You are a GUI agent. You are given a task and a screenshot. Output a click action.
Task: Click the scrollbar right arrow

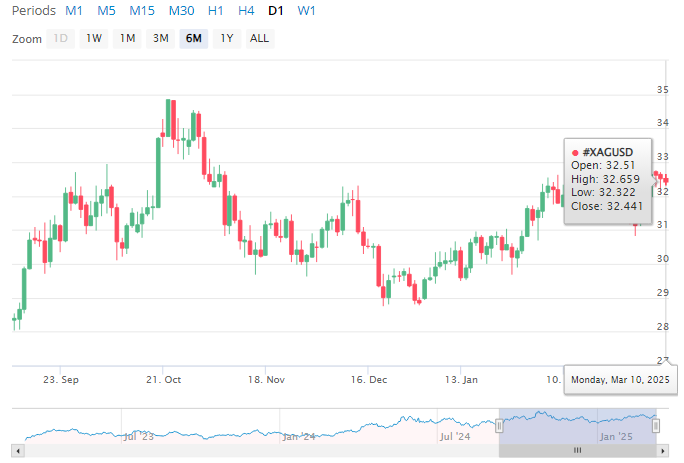663,451
